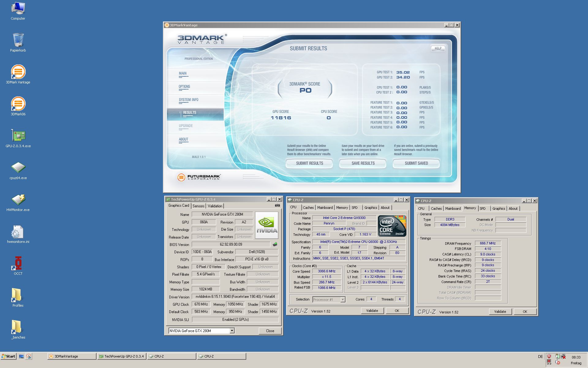Click the NVIDIA logo in GPU-Z

coord(267,225)
